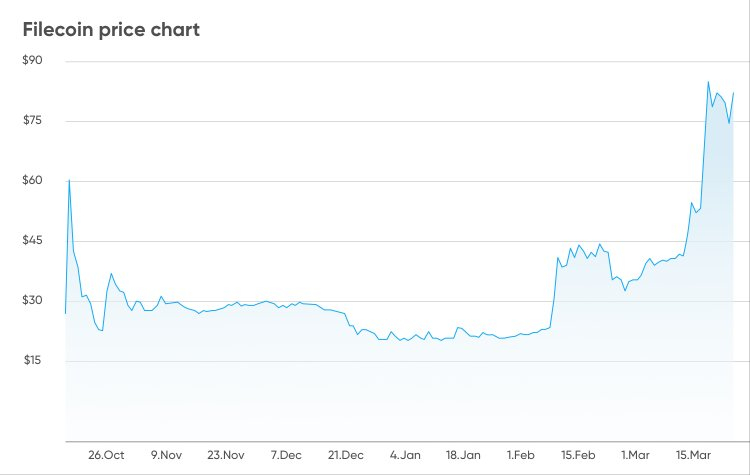Select the 15.Feb date marker
Image resolution: width=750 pixels, height=475 pixels.
tap(580, 455)
